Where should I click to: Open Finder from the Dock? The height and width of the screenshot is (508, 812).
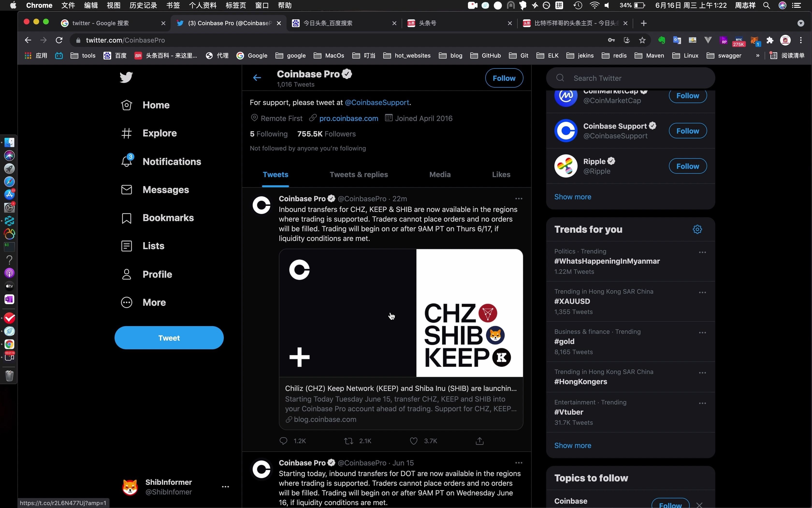pyautogui.click(x=9, y=142)
